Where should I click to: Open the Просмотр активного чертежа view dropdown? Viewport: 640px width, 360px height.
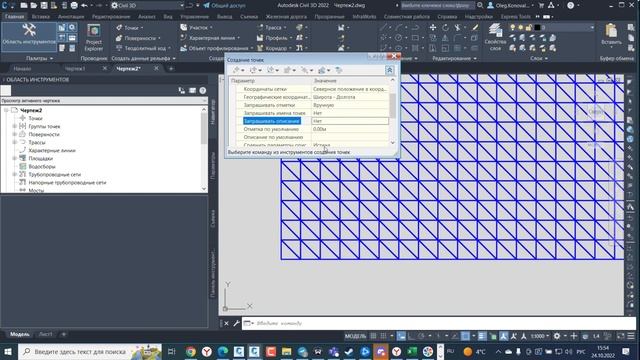coord(104,100)
